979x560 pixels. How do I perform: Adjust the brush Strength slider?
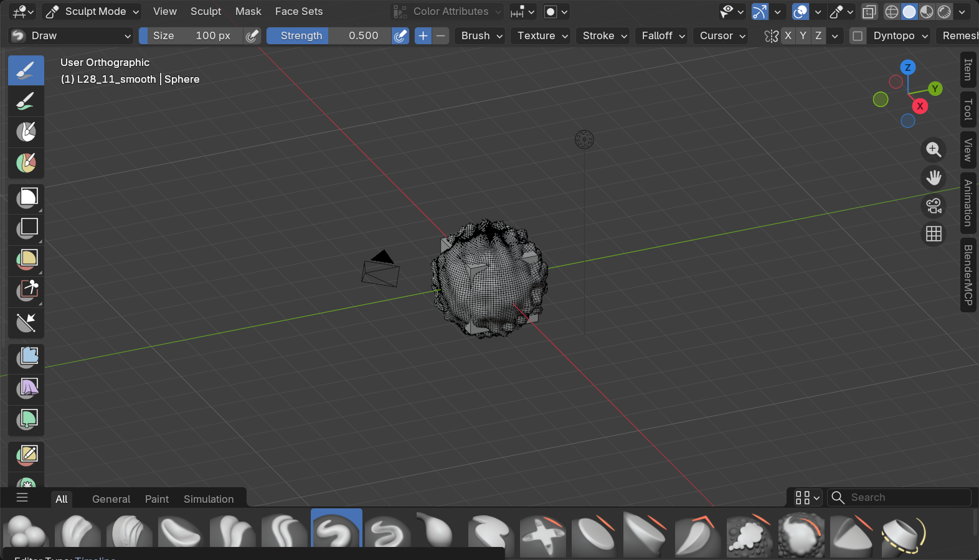329,36
